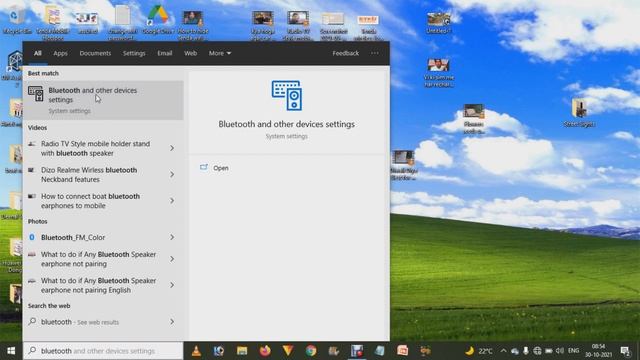Open VLC media player from taskbar
Screen dimensions: 640x360
196,351
